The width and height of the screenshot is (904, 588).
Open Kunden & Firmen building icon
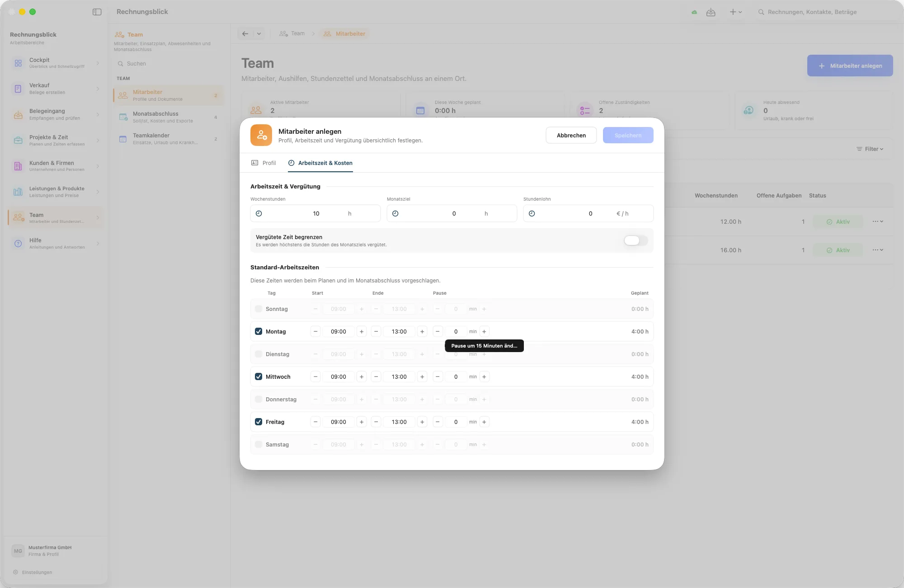click(x=18, y=166)
